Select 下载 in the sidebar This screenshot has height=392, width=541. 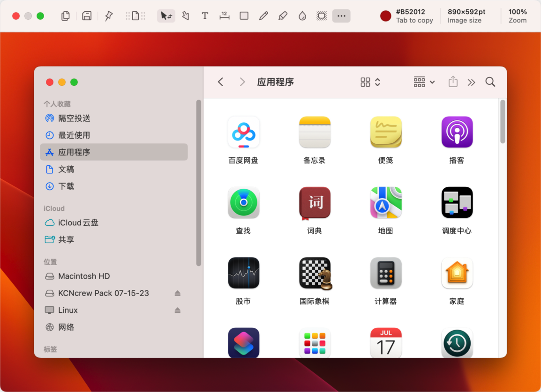[x=114, y=186]
